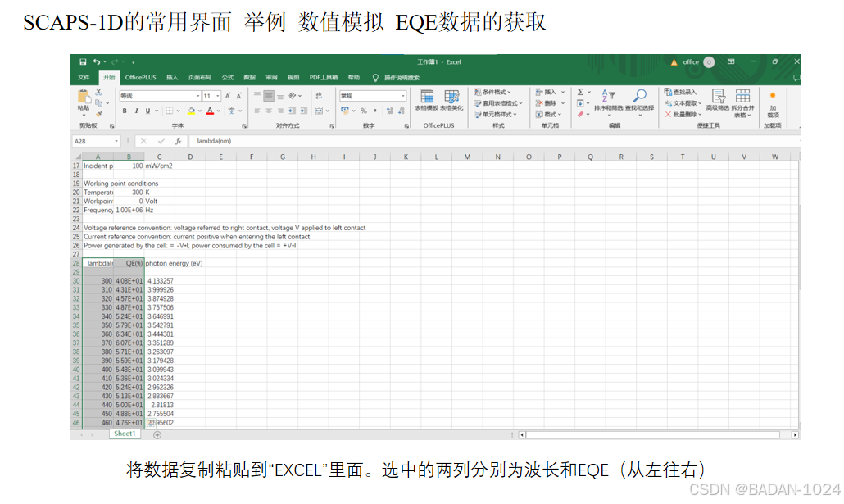This screenshot has width=844, height=504.
Task: Select the Sheet1 sheet tab
Action: coord(125,434)
